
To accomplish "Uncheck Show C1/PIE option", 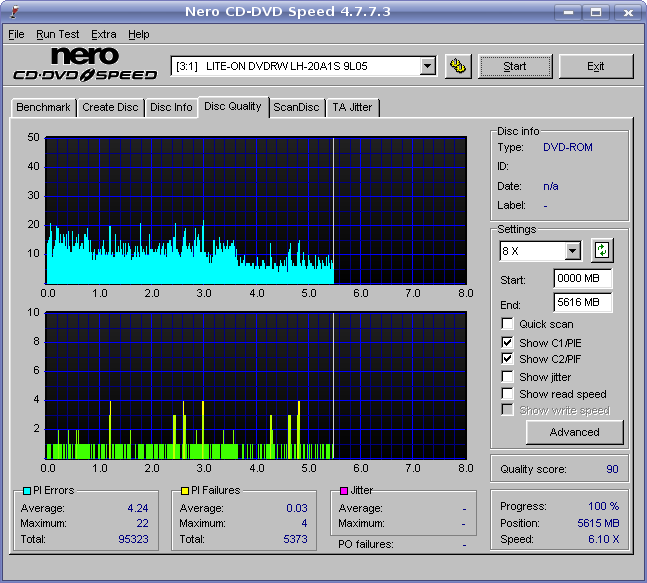I will pos(508,342).
